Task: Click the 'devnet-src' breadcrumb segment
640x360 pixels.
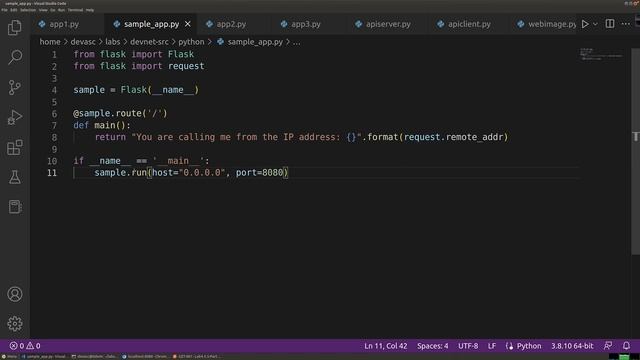Action: point(149,42)
